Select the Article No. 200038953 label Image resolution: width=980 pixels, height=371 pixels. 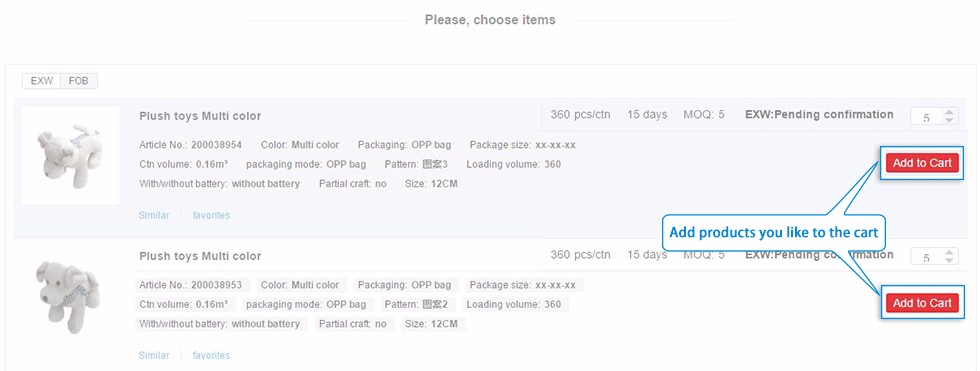(x=192, y=285)
